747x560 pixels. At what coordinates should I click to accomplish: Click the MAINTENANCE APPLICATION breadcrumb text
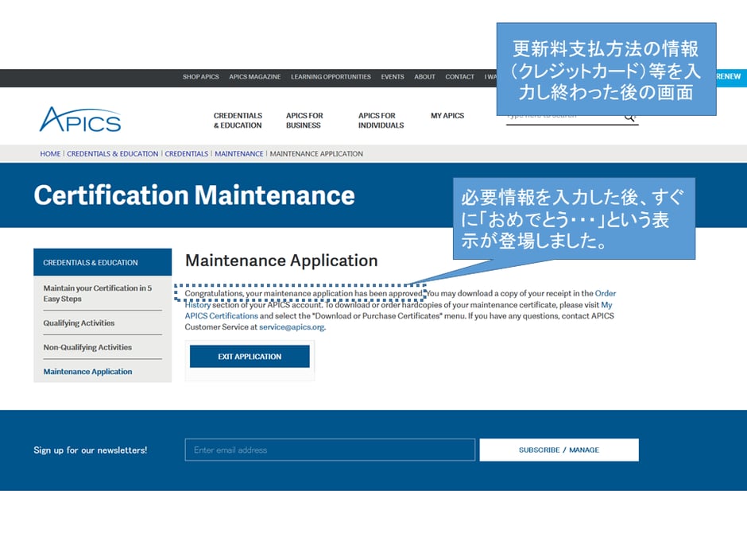tap(316, 154)
